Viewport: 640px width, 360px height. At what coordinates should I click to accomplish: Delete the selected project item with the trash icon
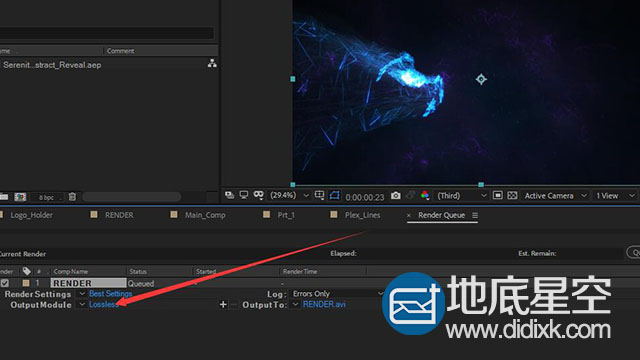pyautogui.click(x=72, y=197)
